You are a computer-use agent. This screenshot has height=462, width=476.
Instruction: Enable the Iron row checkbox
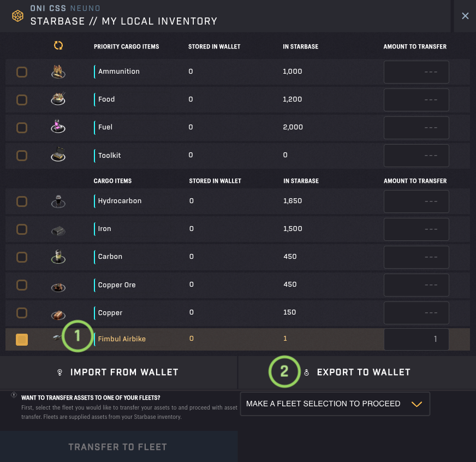(22, 229)
